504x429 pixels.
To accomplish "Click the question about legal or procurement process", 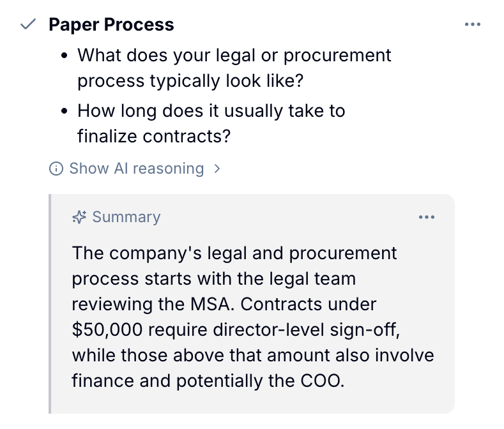I will [234, 68].
